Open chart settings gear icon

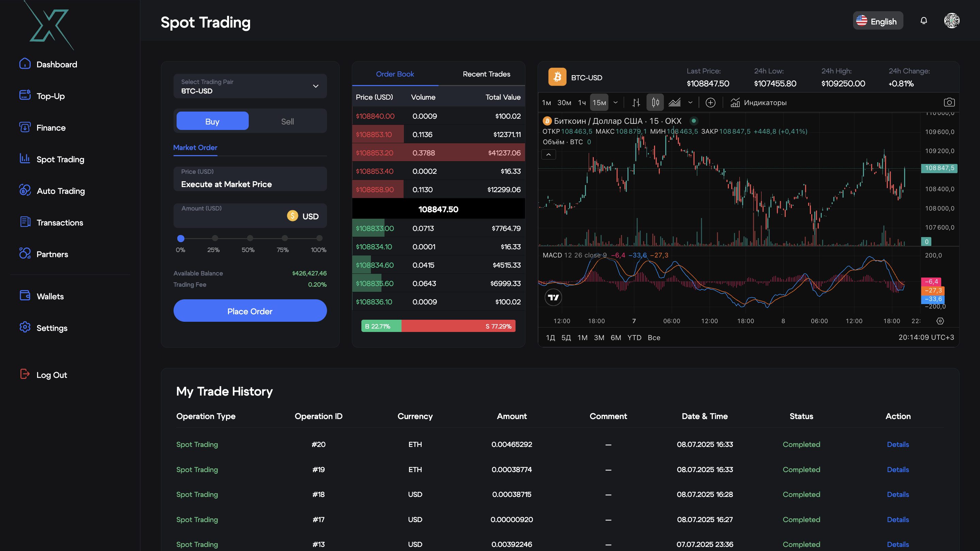[x=940, y=321]
